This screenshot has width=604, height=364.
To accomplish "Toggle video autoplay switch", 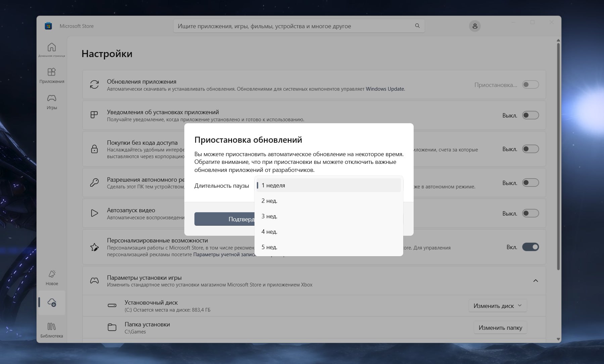I will tap(530, 214).
